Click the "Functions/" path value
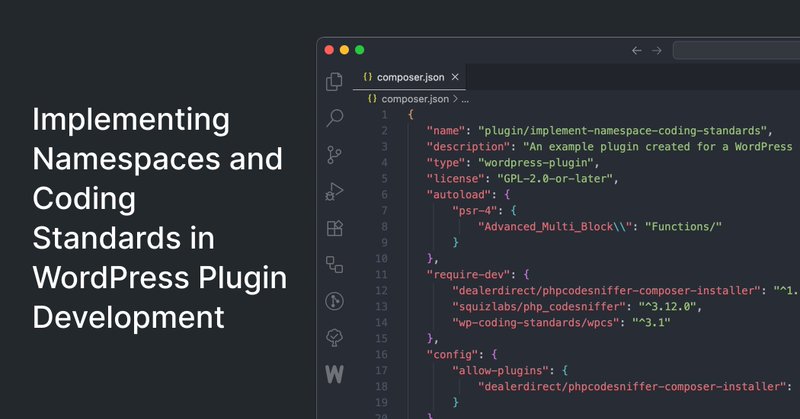The image size is (800, 419). (x=683, y=227)
